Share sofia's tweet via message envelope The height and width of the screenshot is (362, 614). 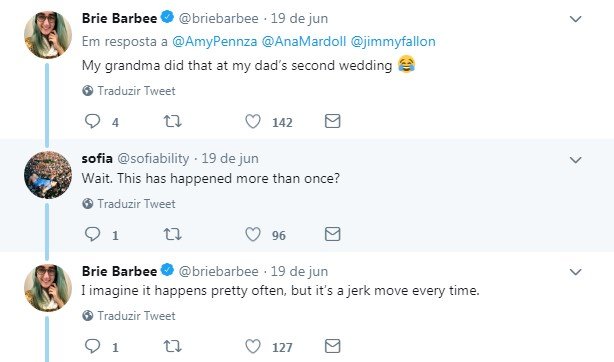click(x=332, y=234)
